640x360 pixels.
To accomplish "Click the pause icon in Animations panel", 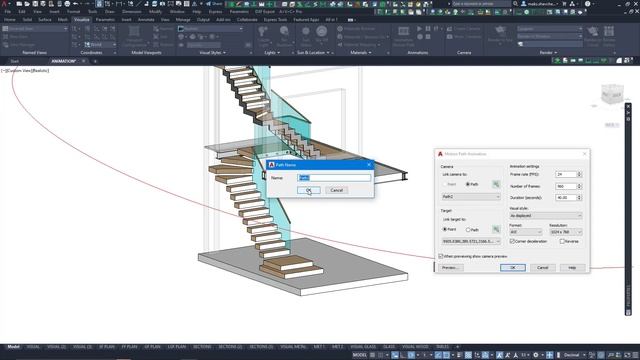I will [428, 29].
